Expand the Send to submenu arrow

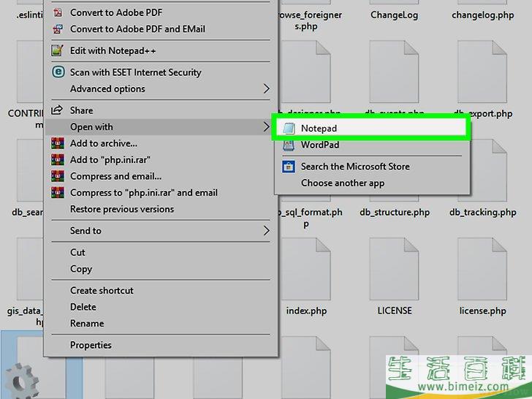coord(266,231)
